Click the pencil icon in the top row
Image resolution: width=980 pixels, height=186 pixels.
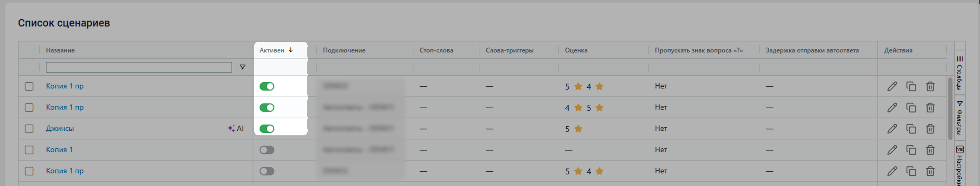892,87
